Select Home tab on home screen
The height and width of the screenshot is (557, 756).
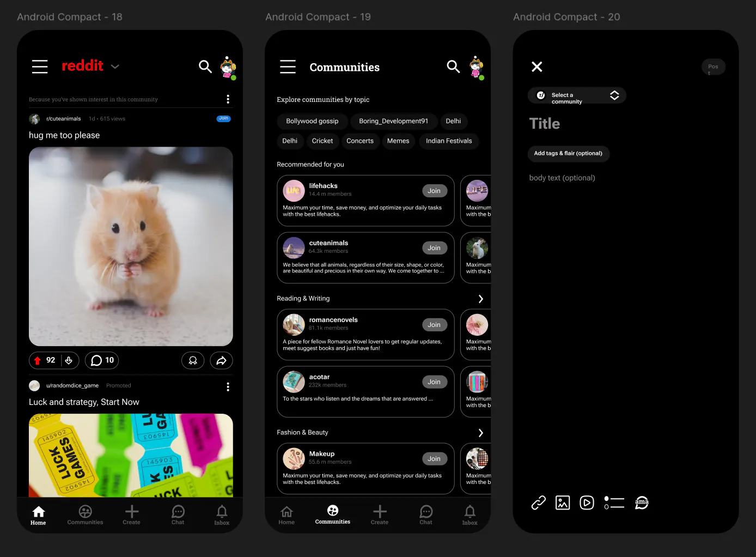point(38,515)
